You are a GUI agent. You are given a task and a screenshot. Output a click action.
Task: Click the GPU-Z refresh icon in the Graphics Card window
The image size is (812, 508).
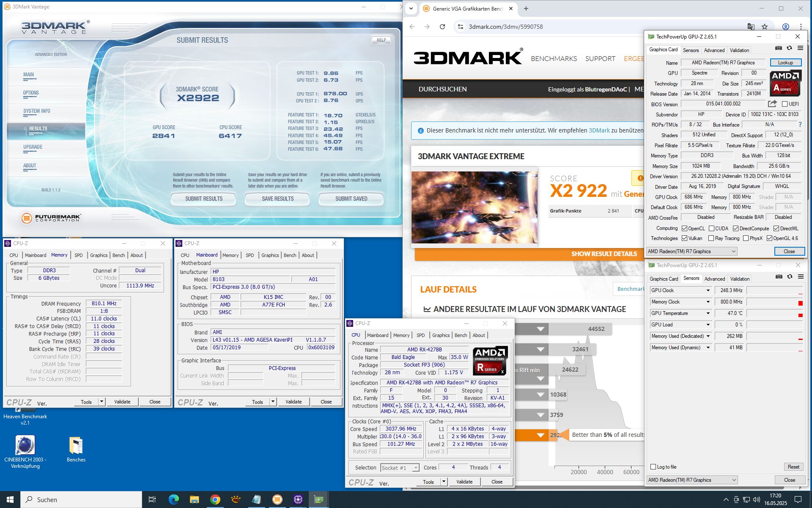(x=789, y=48)
